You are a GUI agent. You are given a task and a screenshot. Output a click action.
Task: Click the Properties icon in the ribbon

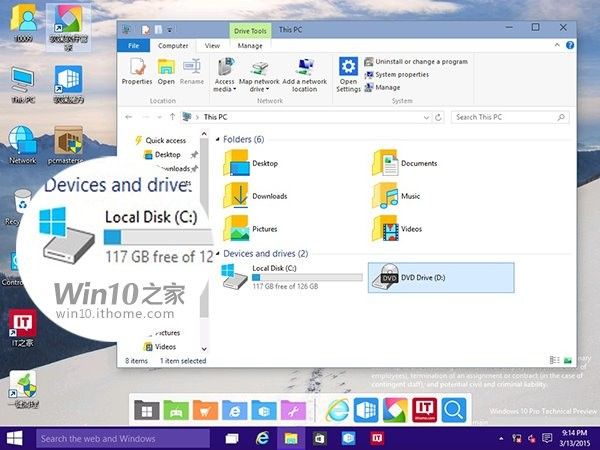click(x=136, y=71)
